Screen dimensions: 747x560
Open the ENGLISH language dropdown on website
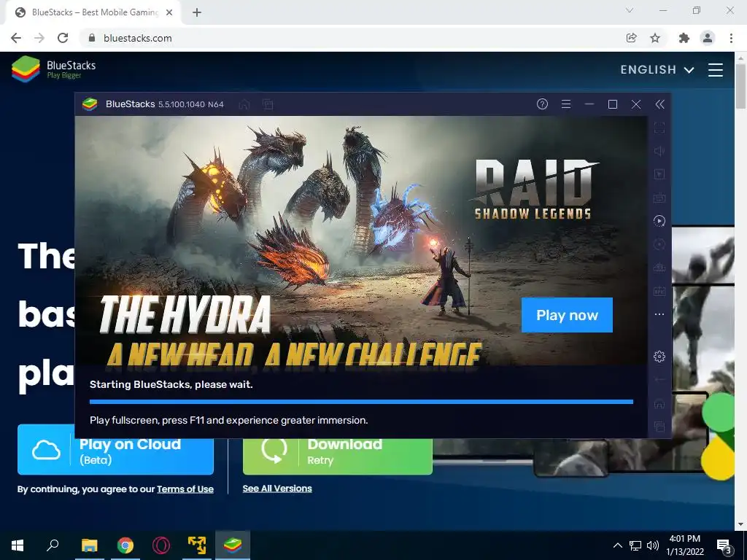tap(657, 69)
